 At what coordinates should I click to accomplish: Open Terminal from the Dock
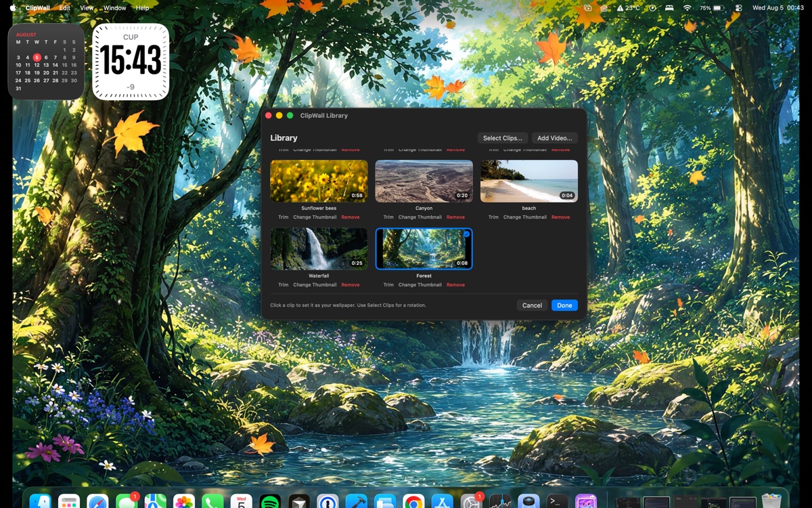click(557, 501)
